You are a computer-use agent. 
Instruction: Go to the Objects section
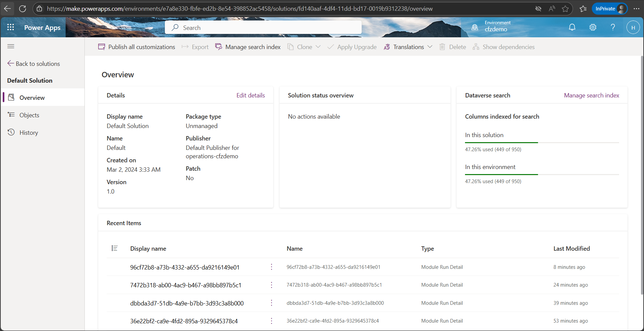pos(29,115)
